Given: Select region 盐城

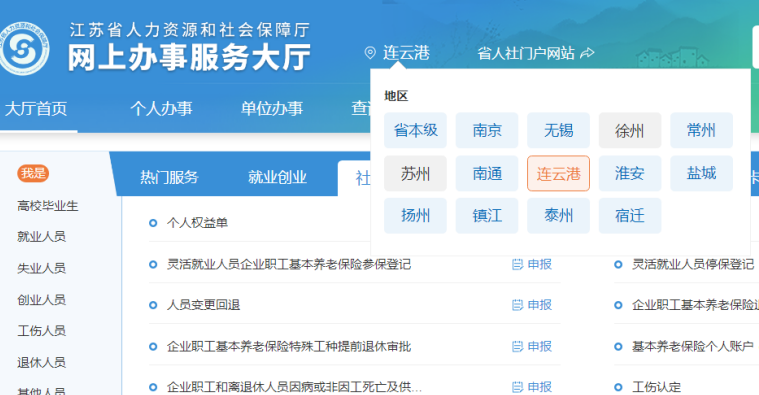Looking at the screenshot, I should (701, 173).
